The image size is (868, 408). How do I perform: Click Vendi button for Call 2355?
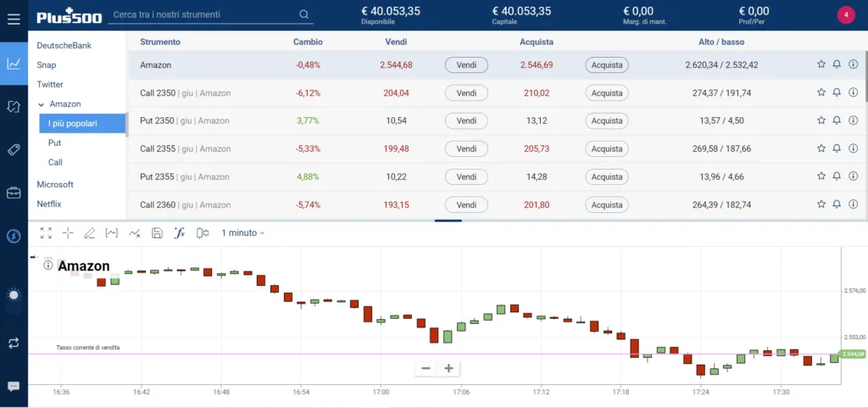click(467, 149)
